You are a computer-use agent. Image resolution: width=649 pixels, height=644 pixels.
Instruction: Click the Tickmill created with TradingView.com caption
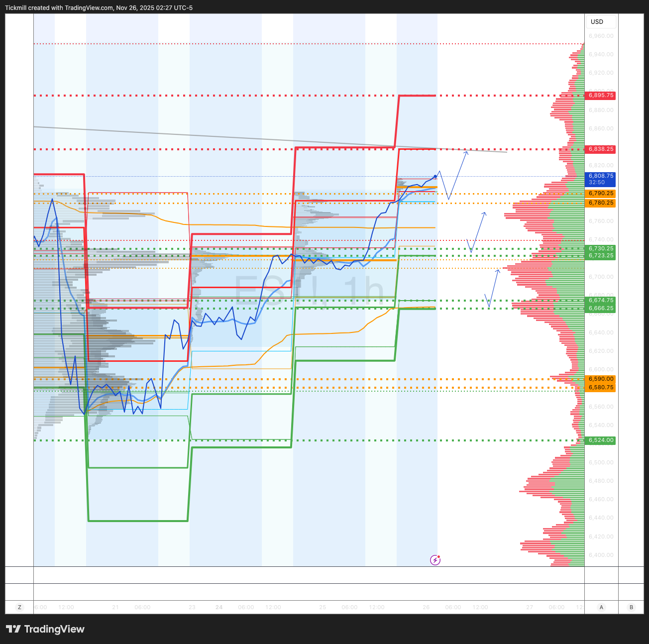tap(99, 8)
